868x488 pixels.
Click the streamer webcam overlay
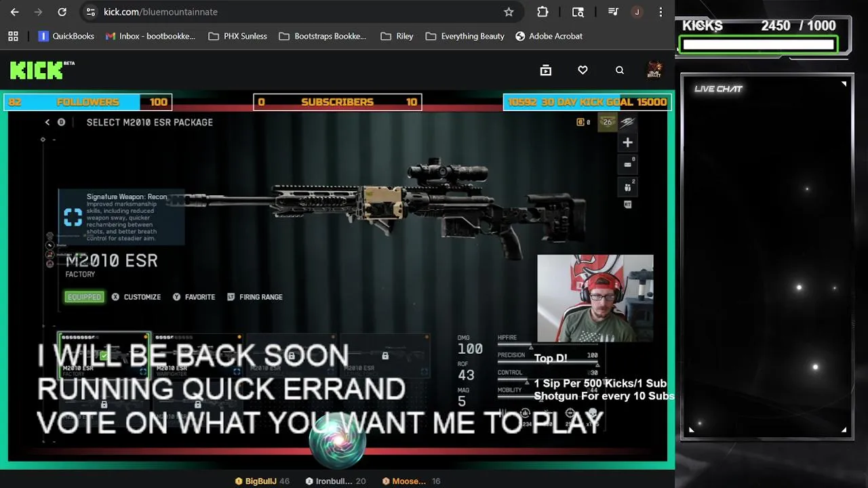coord(595,298)
